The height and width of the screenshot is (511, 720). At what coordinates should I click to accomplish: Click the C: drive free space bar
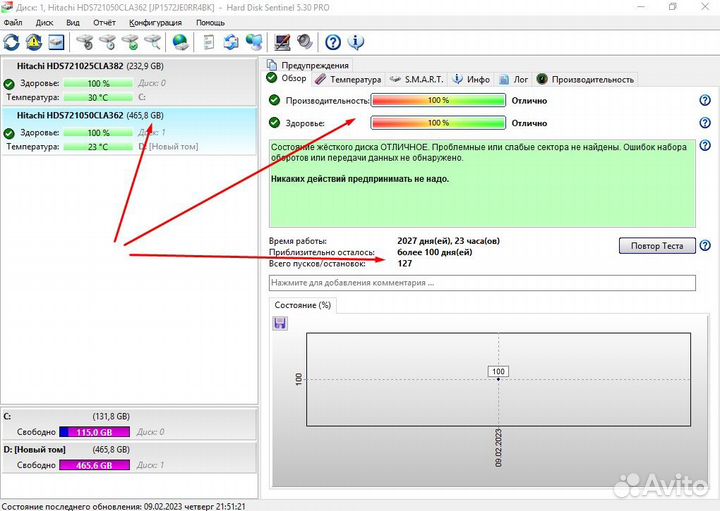[x=94, y=431]
